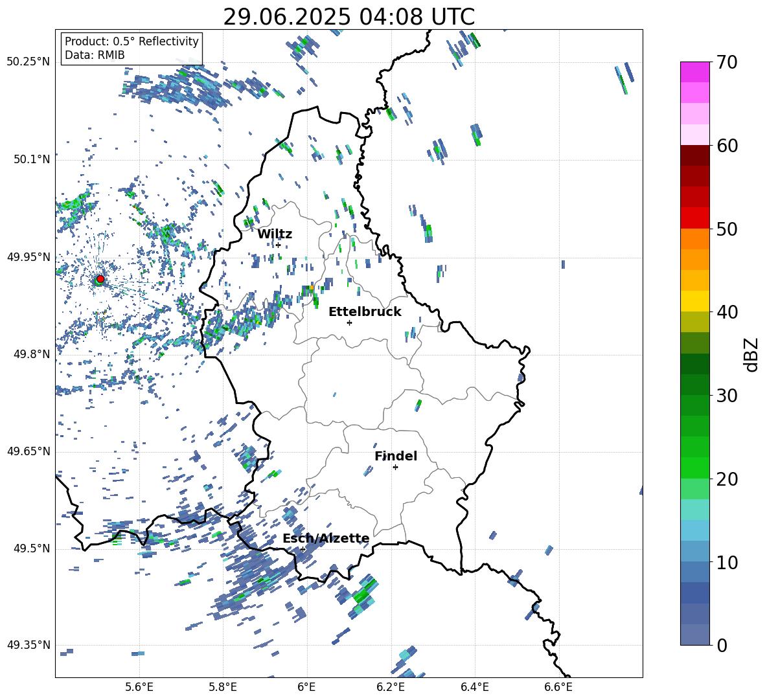Click the 5.6°E longitude label
Image resolution: width=767 pixels, height=700 pixels.
(139, 687)
